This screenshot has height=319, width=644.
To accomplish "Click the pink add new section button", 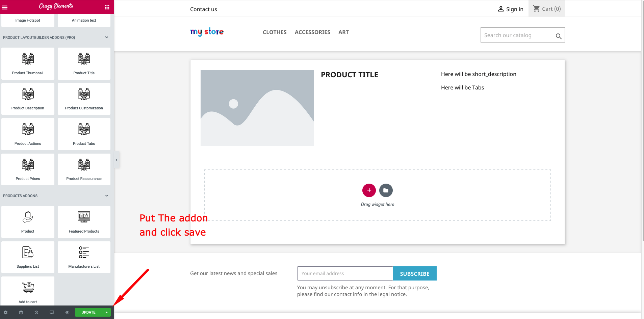I will pos(369,190).
